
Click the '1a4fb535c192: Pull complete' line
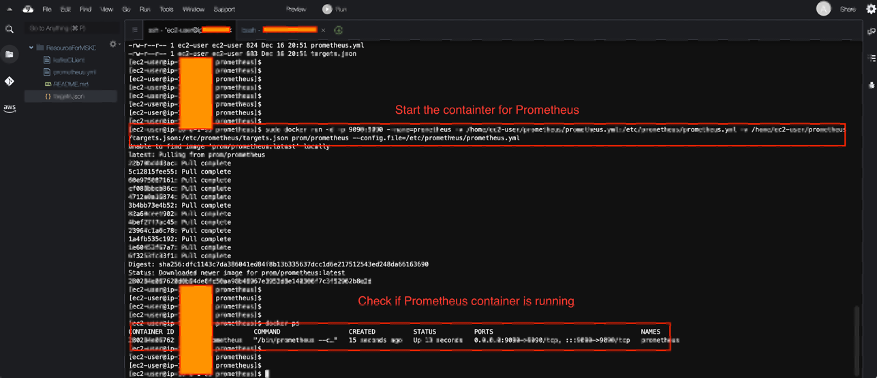pos(180,239)
